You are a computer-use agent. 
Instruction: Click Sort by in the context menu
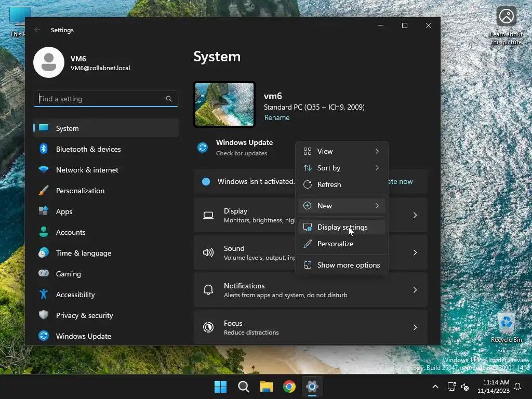click(x=342, y=168)
